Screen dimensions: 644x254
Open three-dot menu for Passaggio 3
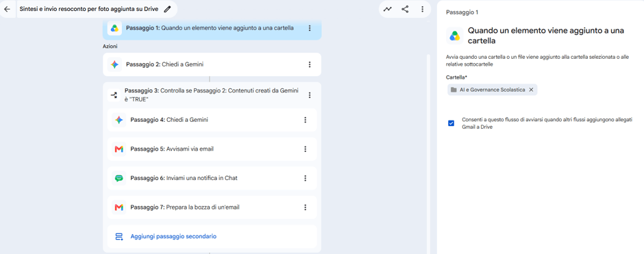click(310, 95)
